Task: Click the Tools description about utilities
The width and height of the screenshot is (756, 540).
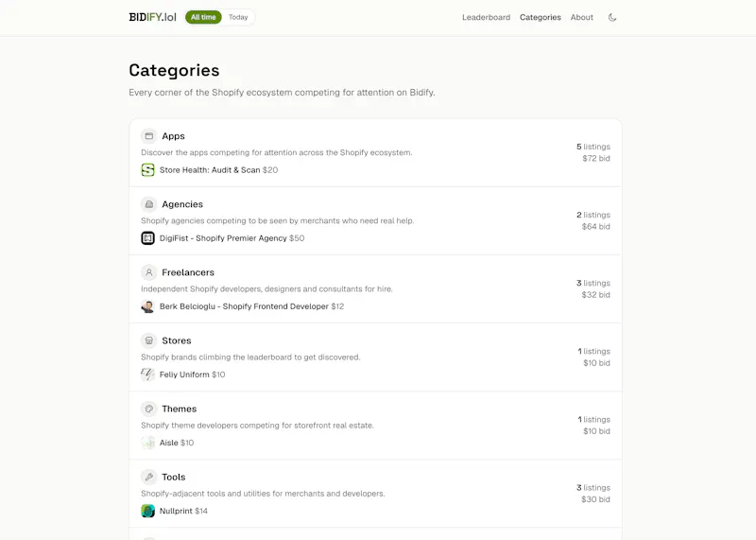Action: (263, 494)
